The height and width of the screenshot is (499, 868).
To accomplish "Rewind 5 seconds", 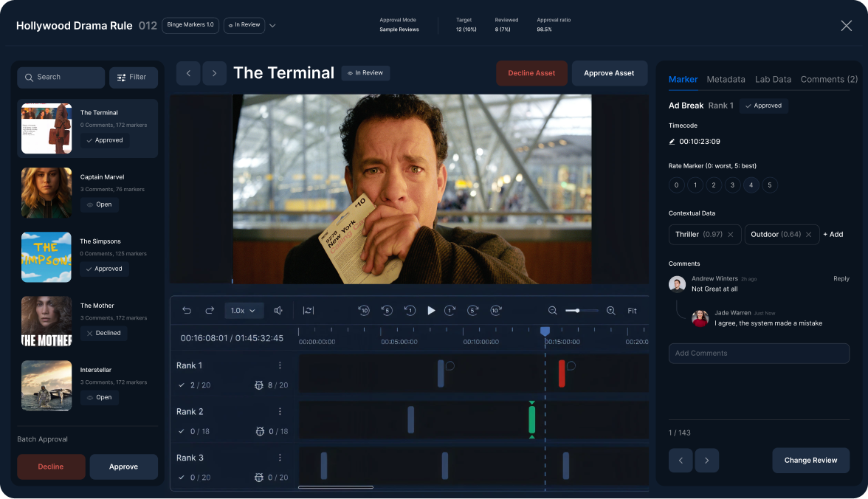I will pos(387,311).
